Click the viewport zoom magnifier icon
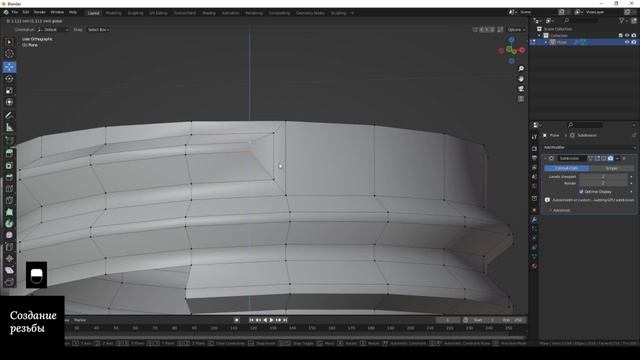The image size is (640, 360). tap(521, 69)
